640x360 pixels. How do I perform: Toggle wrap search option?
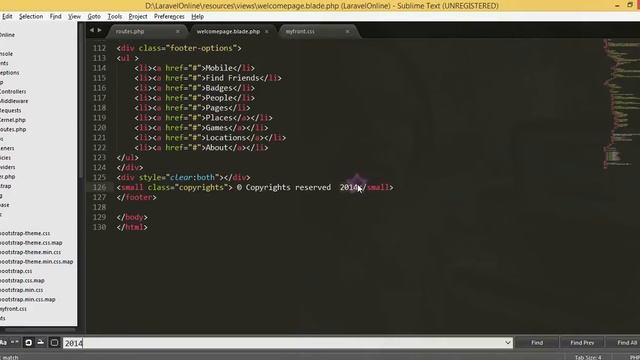(29, 342)
